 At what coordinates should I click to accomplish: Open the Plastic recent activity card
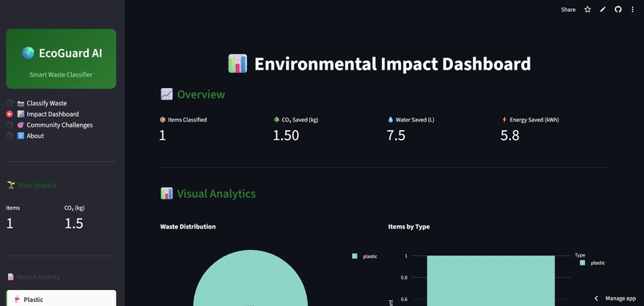point(62,298)
